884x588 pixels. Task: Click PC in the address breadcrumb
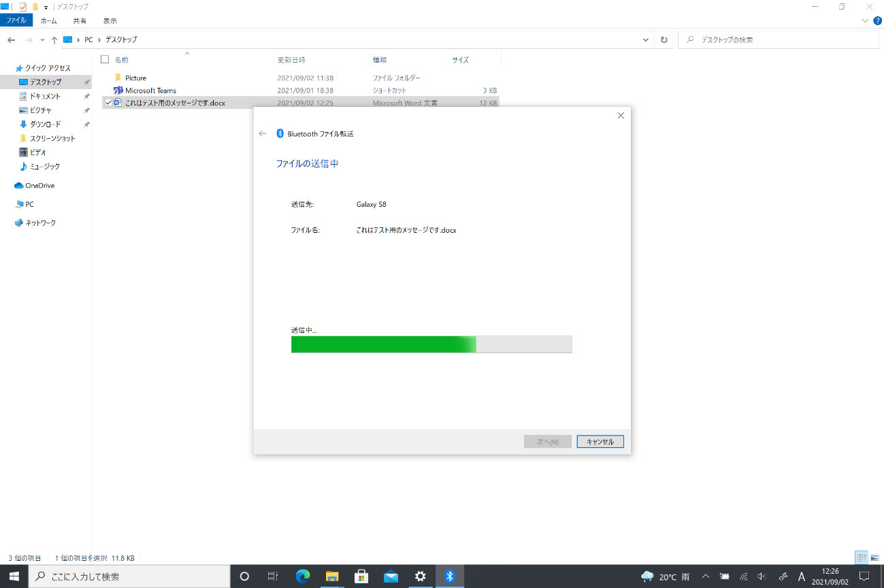88,40
